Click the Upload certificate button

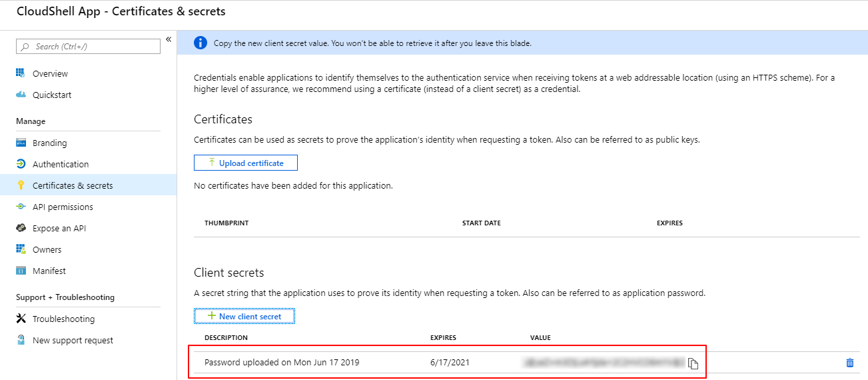click(245, 163)
